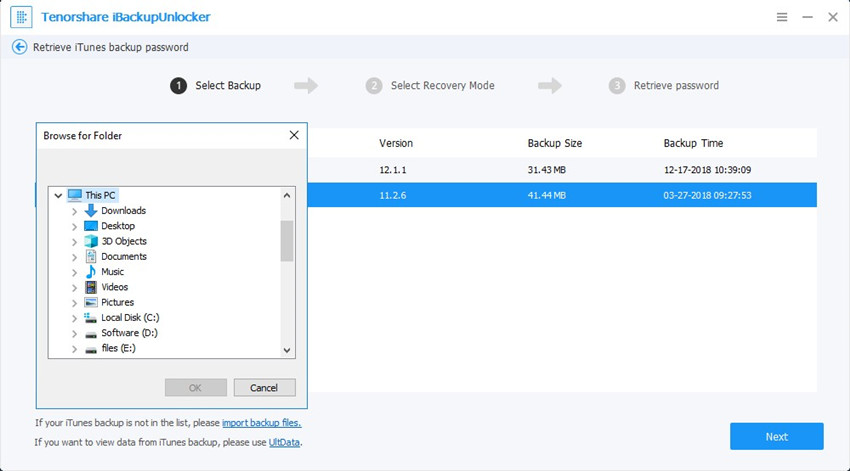
Task: Collapse the This PC tree node
Action: [x=58, y=196]
